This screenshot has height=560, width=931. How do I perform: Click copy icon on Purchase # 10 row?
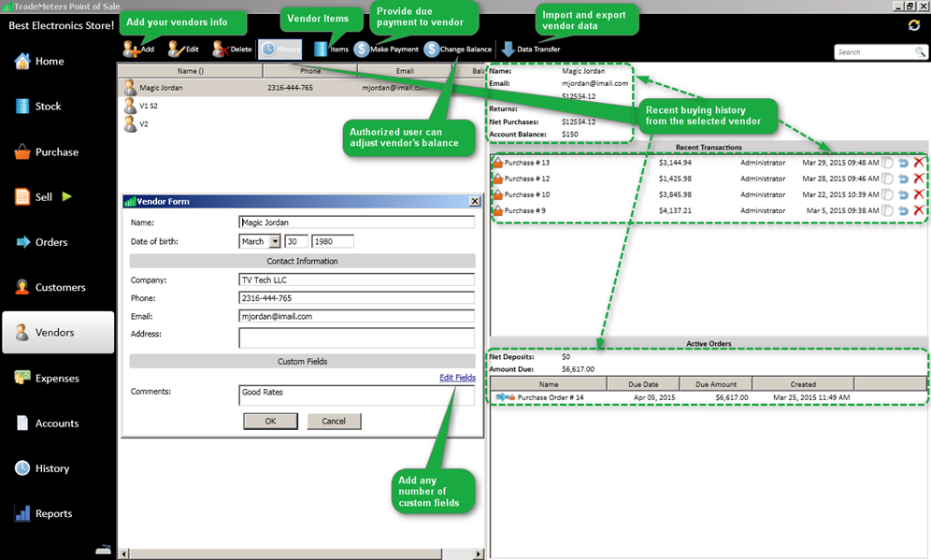tap(888, 194)
